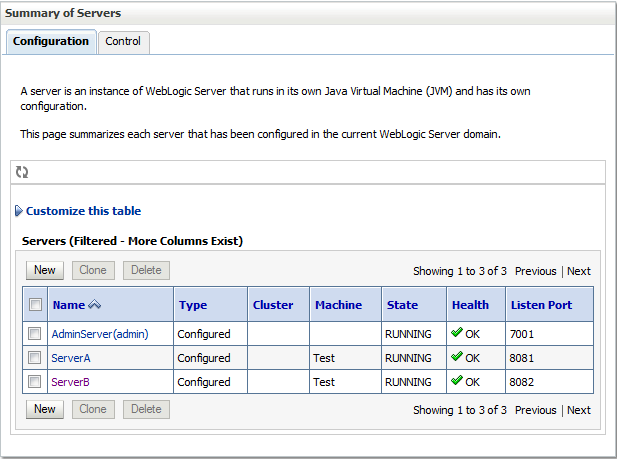
Task: Click RUNNING state in ServerA row
Action: [x=408, y=358]
